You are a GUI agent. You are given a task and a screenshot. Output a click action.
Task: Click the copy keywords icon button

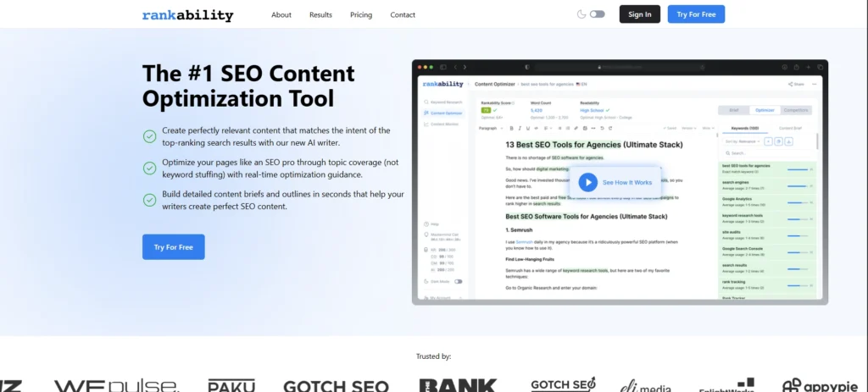[778, 141]
